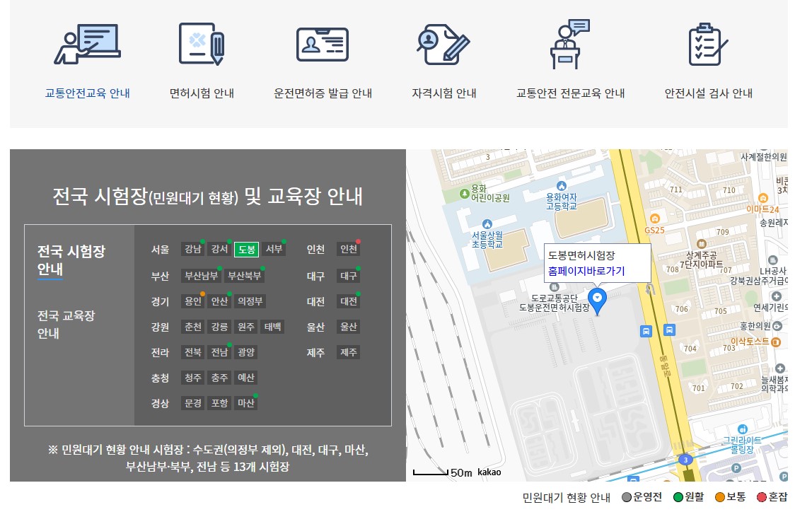812x512 pixels.
Task: Click the 인천 test site button
Action: coord(348,249)
